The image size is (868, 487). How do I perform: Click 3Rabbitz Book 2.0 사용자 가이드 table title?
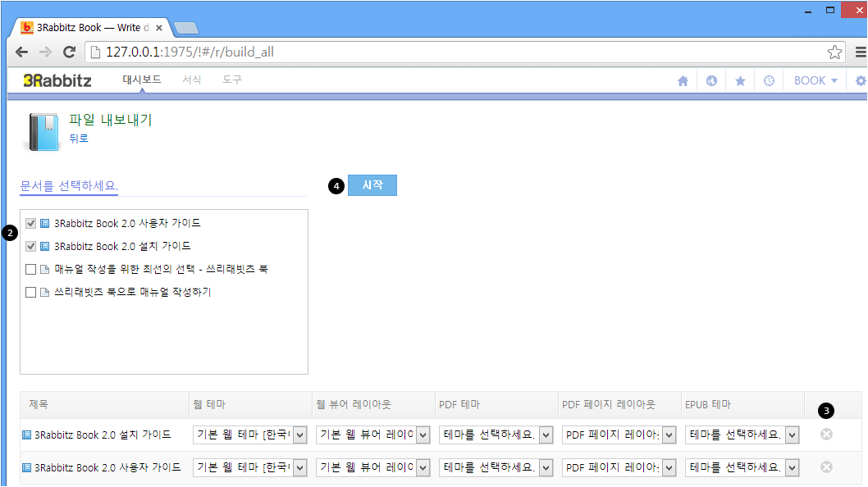tap(108, 467)
